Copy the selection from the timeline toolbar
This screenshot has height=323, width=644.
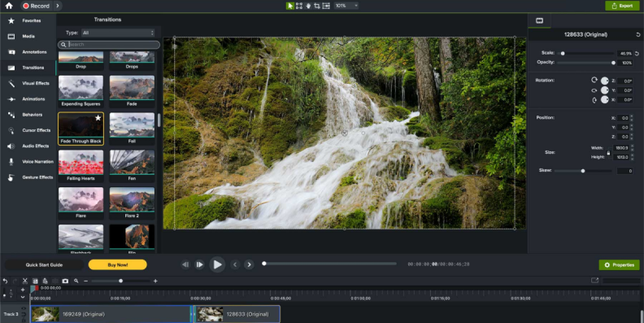(x=35, y=281)
